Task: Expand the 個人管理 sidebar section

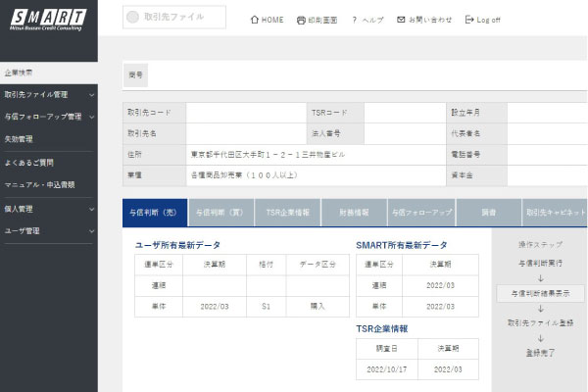Action: click(91, 209)
